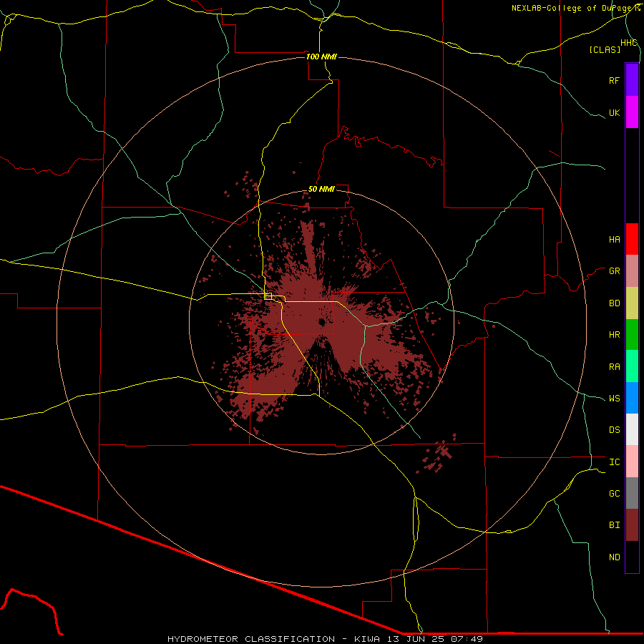Image resolution: width=644 pixels, height=644 pixels.
Task: Click the 'RF' legend label
Action: point(614,80)
